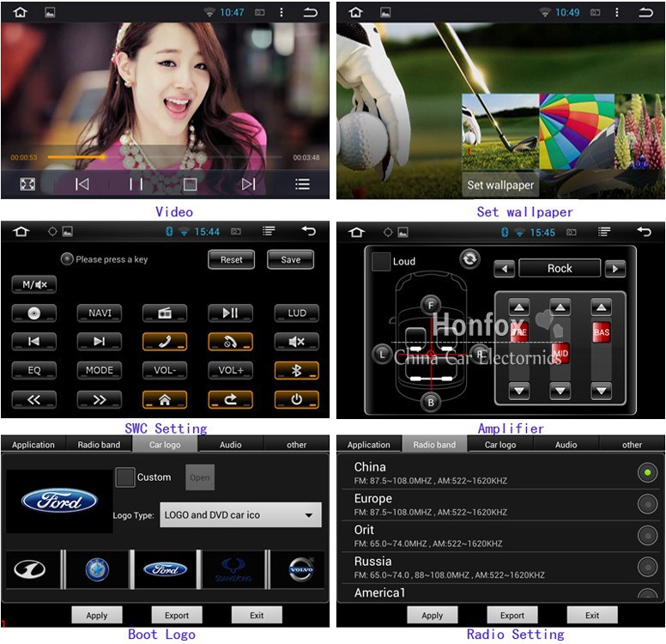666x644 pixels.
Task: Select the Bluetooth key in SWC grid
Action: (x=296, y=371)
